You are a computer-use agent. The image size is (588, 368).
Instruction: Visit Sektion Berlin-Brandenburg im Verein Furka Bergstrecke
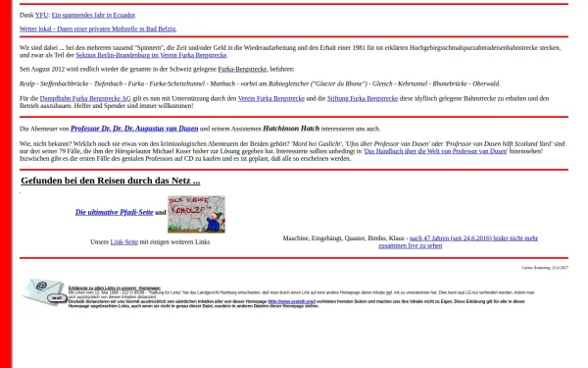pos(151,55)
